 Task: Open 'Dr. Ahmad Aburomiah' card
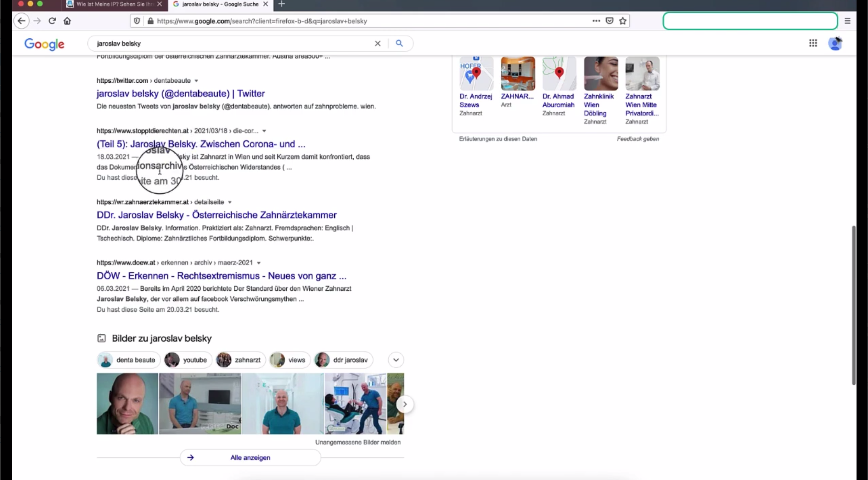pos(559,87)
